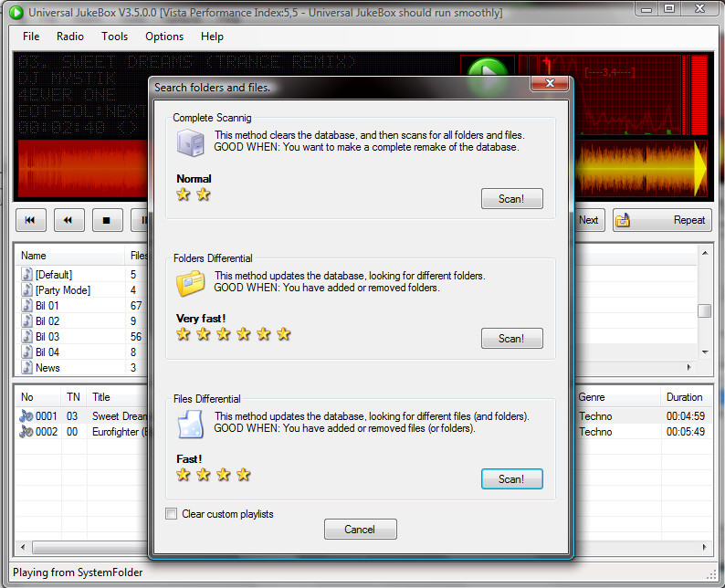Cancel the search folders dialog

pyautogui.click(x=360, y=529)
